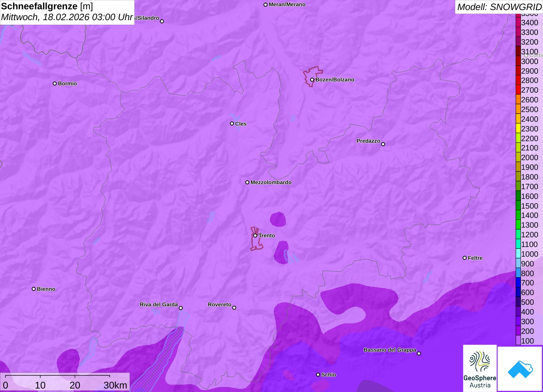Click the GeoSphere Austria logo
This screenshot has height=392, width=543.
tap(480, 368)
